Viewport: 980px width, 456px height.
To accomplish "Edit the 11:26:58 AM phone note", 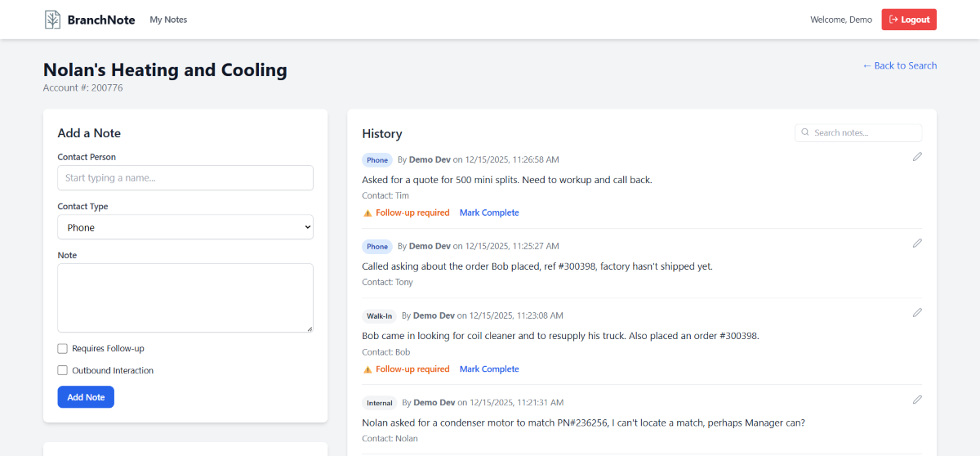I will click(917, 157).
